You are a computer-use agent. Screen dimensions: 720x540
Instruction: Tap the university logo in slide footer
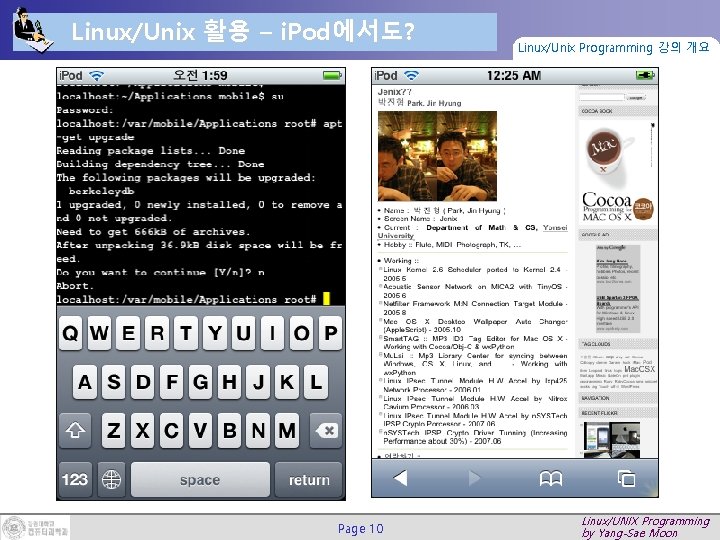point(35,527)
